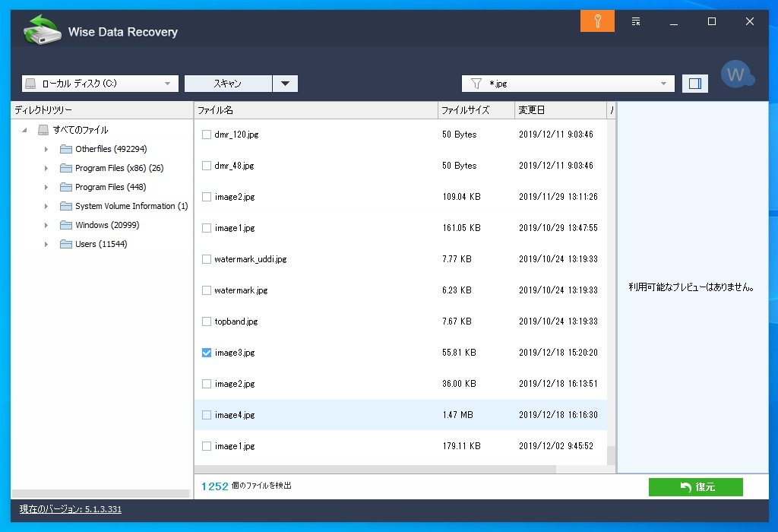
Task: Click the disk icon in drive selector
Action: pyautogui.click(x=31, y=83)
